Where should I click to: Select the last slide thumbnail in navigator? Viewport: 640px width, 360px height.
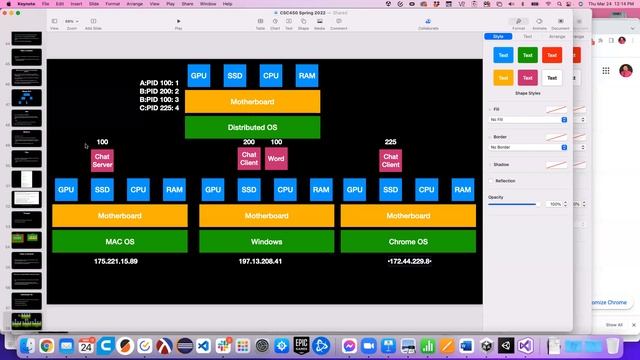tap(27, 321)
